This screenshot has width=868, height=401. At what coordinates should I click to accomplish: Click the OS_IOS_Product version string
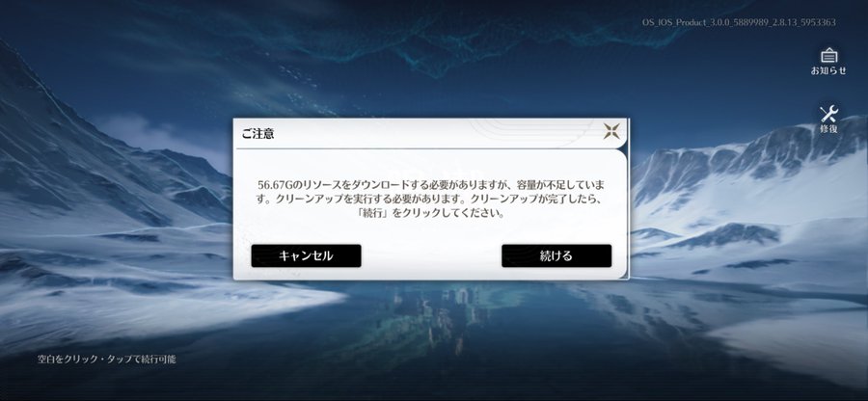(x=739, y=23)
